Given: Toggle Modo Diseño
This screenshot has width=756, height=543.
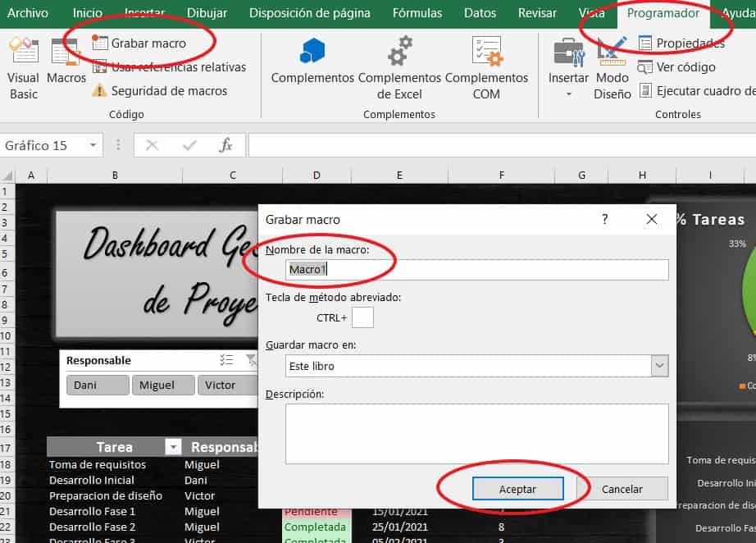Looking at the screenshot, I should (613, 67).
